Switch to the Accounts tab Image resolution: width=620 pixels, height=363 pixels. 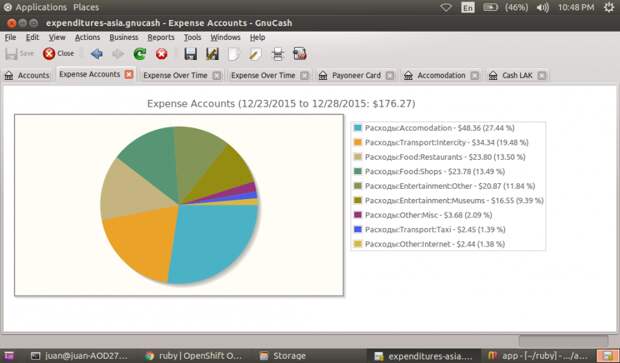pos(27,76)
